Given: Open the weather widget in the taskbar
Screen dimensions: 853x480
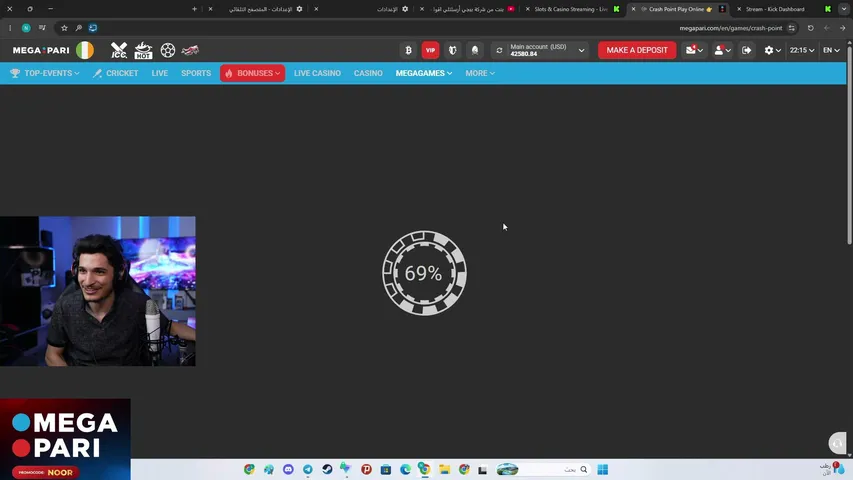Looking at the screenshot, I should pyautogui.click(x=833, y=469).
